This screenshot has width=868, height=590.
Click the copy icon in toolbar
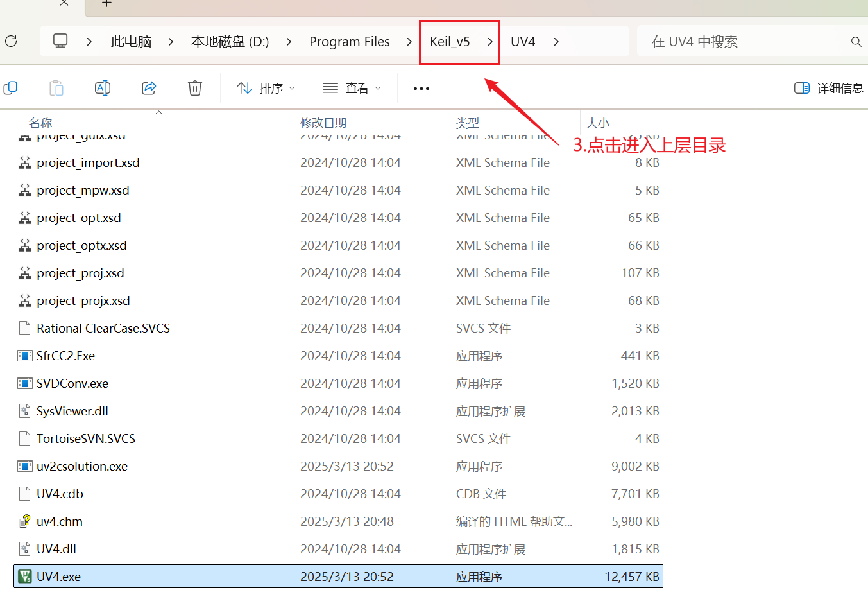pos(10,88)
